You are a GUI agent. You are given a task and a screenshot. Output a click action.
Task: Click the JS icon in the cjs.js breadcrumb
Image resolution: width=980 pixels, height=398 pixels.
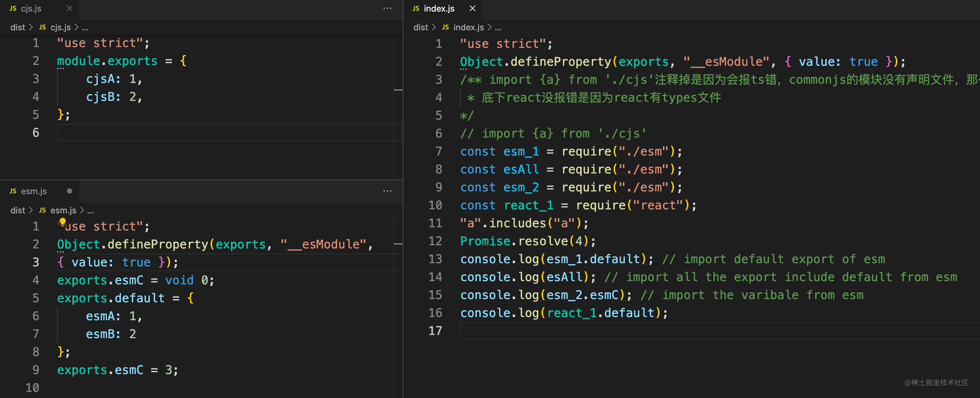[x=42, y=27]
